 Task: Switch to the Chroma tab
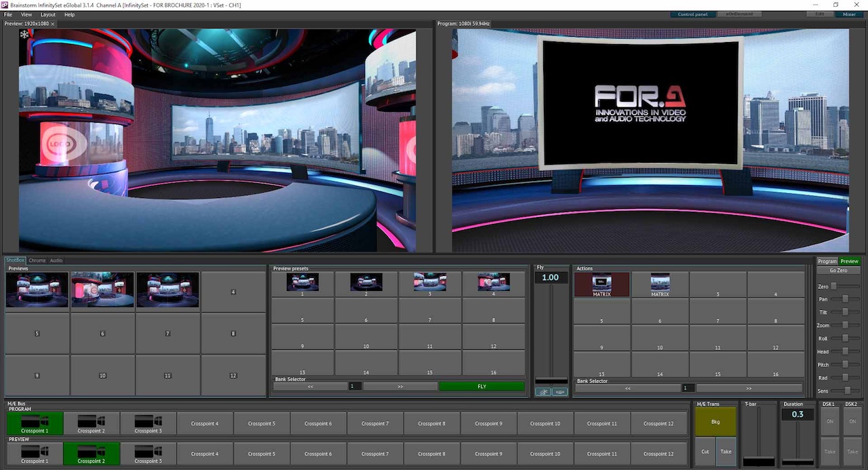(x=37, y=260)
